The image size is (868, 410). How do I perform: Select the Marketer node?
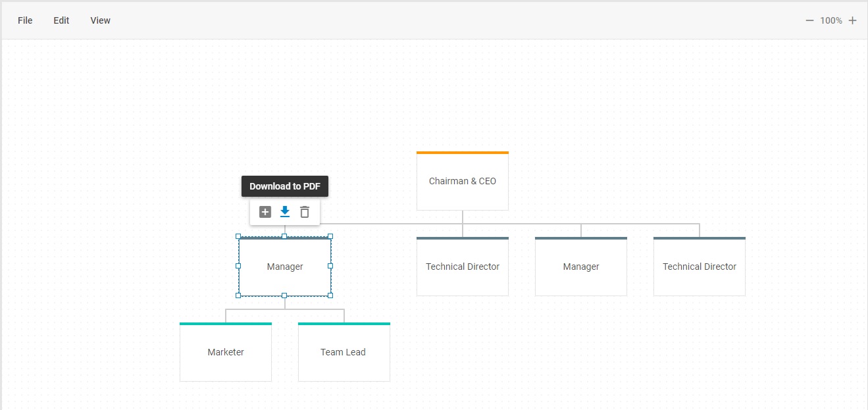point(226,352)
